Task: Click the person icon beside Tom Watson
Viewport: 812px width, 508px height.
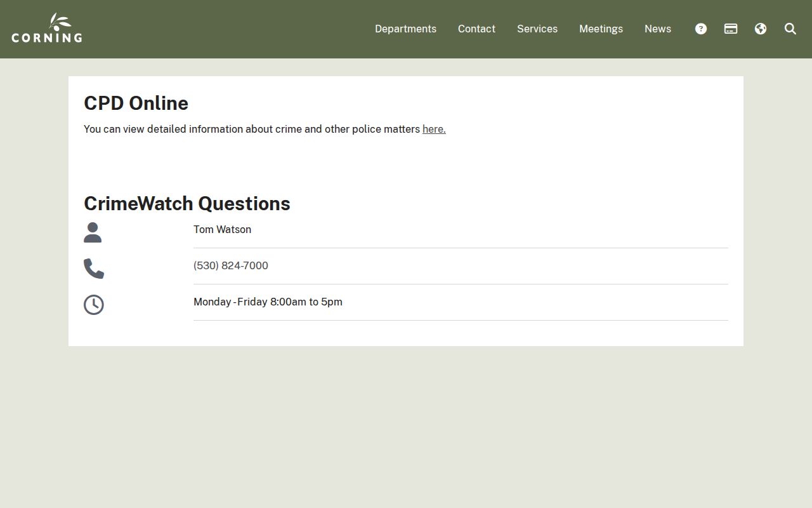Action: click(x=93, y=232)
